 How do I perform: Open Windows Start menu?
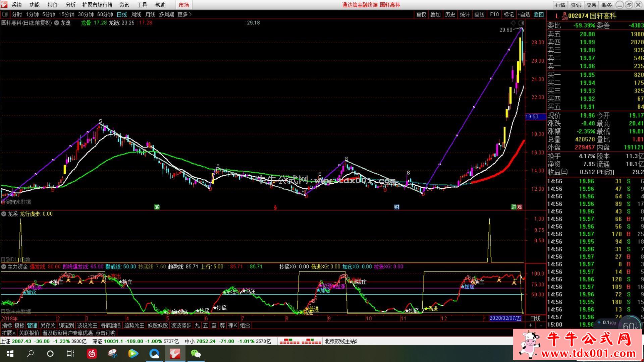(10, 354)
